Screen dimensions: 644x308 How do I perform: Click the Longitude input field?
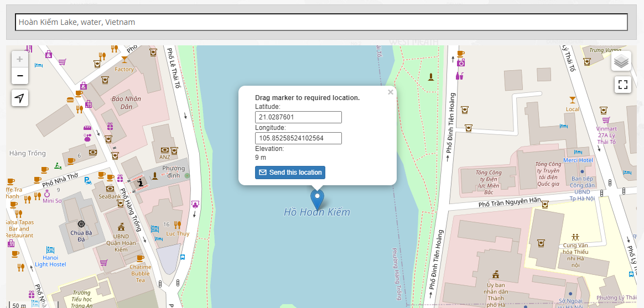(x=298, y=138)
